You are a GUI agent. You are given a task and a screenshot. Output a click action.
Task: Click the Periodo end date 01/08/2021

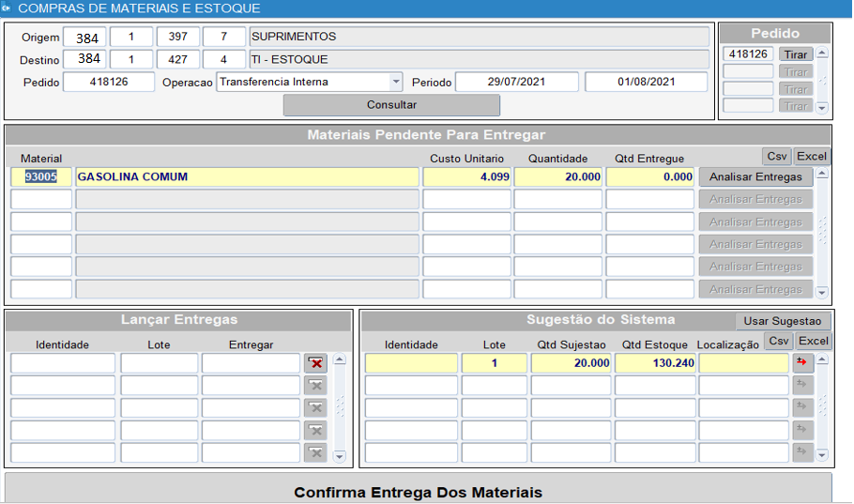[646, 82]
